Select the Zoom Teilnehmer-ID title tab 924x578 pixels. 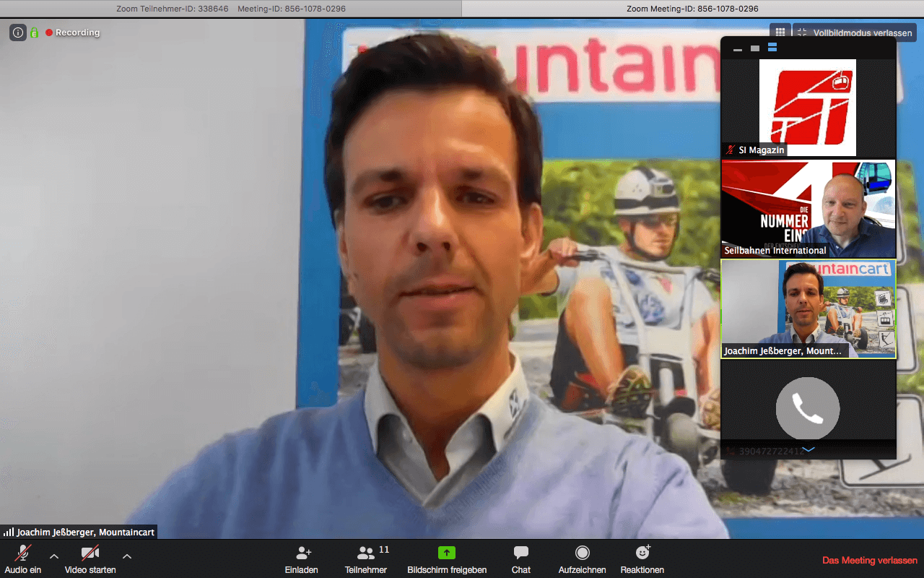coord(230,9)
